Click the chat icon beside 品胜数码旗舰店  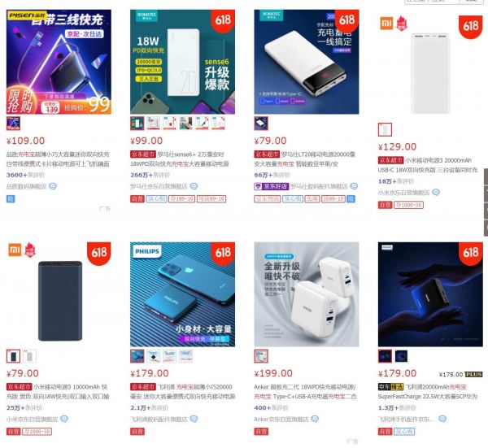tap(53, 186)
